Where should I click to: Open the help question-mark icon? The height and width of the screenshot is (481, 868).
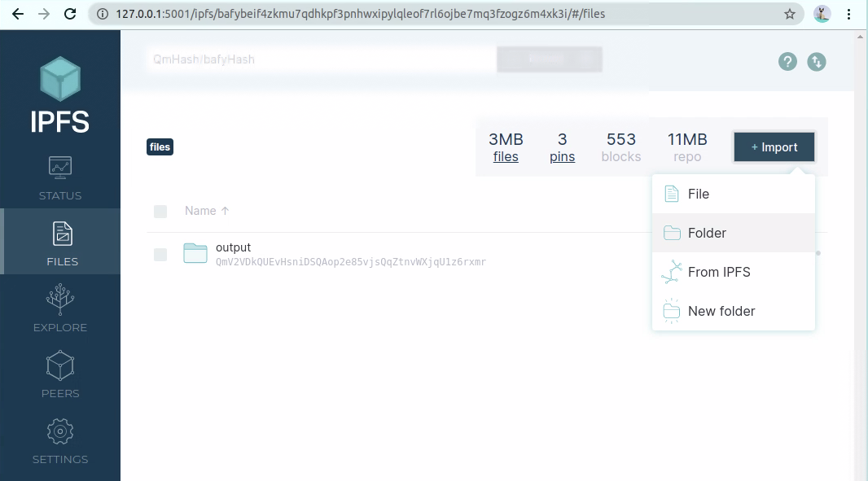(x=787, y=61)
